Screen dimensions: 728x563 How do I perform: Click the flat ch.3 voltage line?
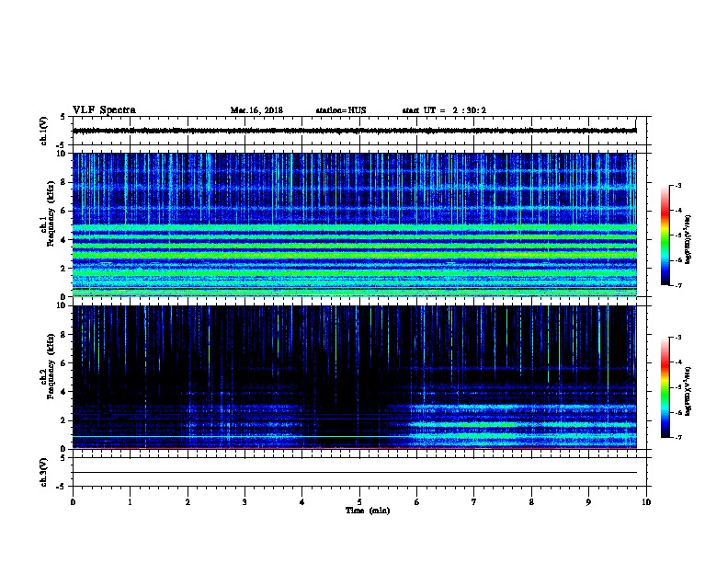click(x=355, y=473)
